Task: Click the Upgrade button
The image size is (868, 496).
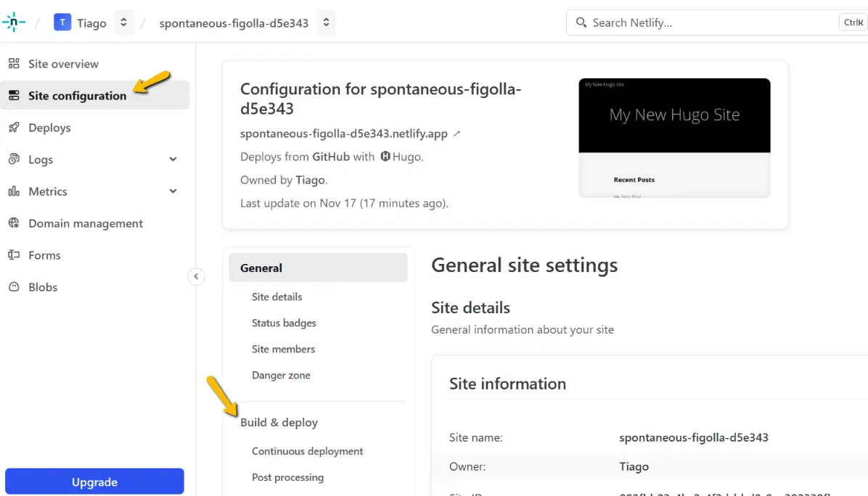Action: [x=94, y=481]
